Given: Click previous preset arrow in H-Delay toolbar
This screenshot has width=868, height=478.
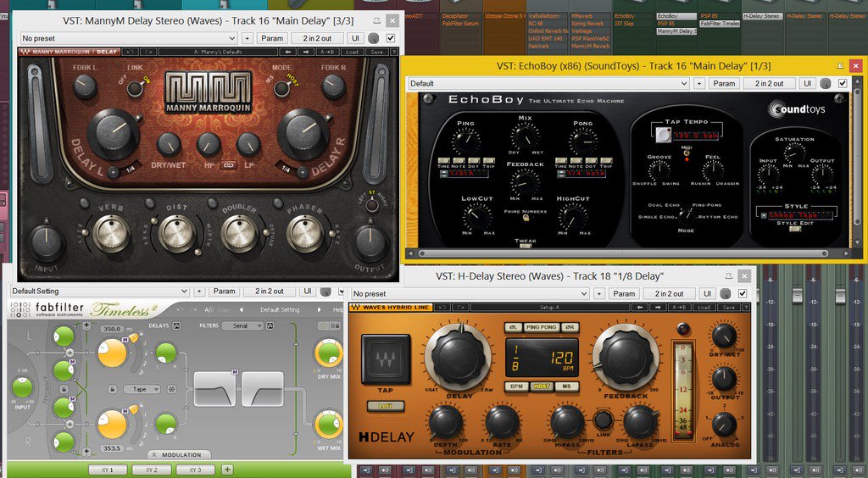Looking at the screenshot, I should 642,308.
